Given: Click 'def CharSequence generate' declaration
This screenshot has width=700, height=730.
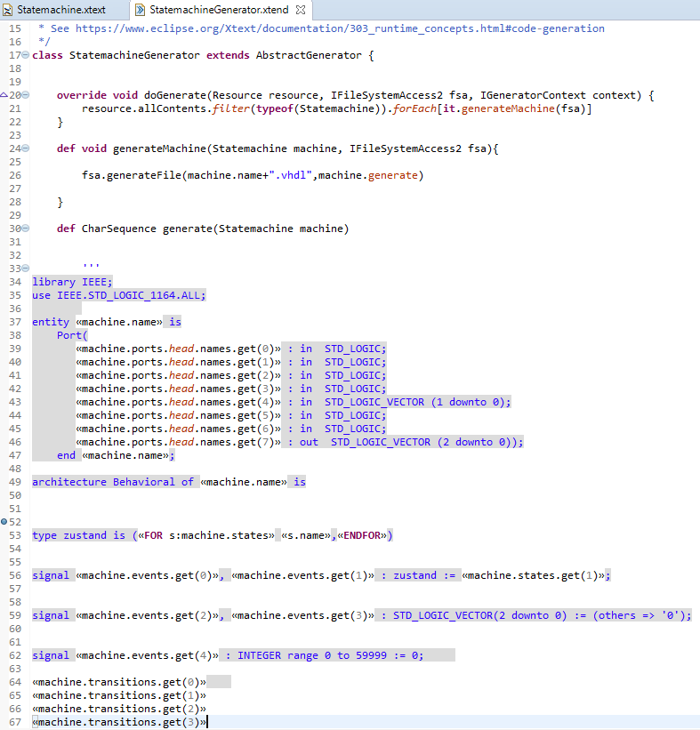Looking at the screenshot, I should (134, 229).
